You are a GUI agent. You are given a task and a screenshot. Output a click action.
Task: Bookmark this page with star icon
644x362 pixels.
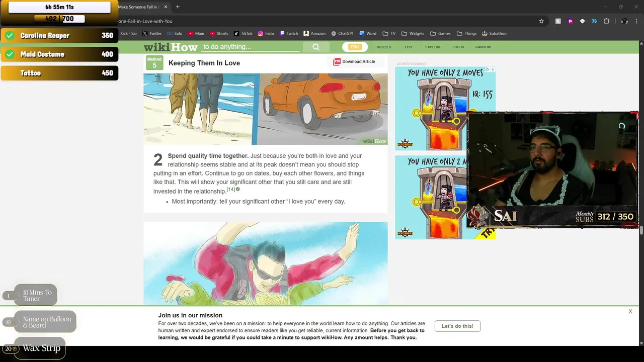(541, 21)
